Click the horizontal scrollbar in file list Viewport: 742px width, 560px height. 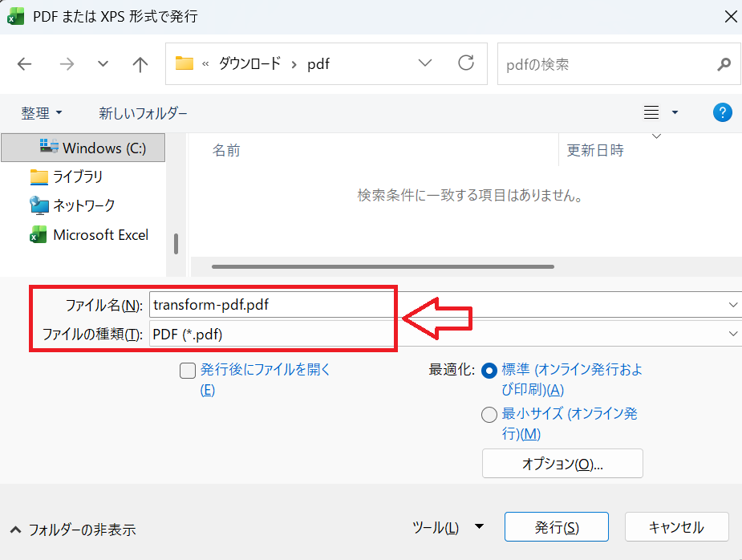[x=383, y=266]
